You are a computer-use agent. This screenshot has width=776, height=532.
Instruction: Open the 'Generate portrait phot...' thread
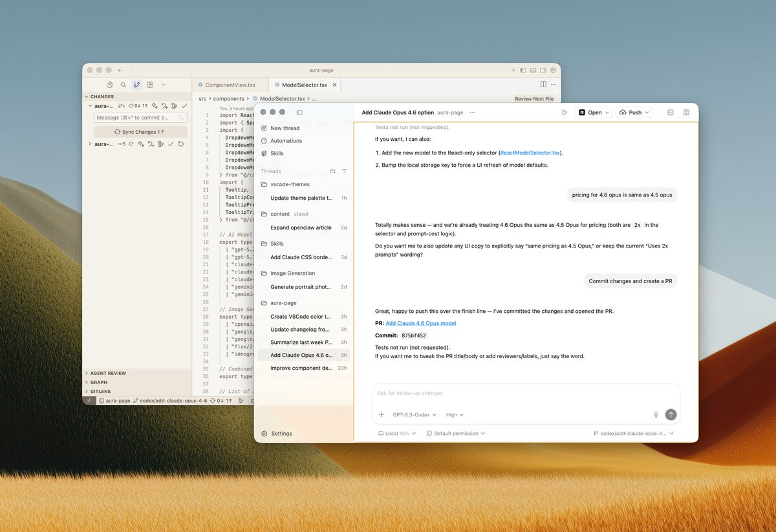click(304, 287)
